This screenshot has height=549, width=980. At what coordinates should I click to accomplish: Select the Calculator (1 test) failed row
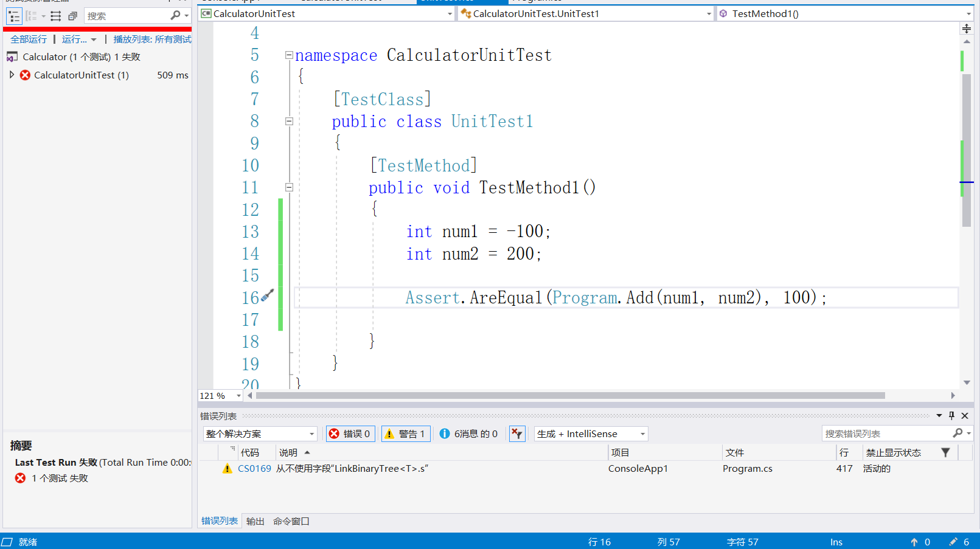tap(97, 57)
